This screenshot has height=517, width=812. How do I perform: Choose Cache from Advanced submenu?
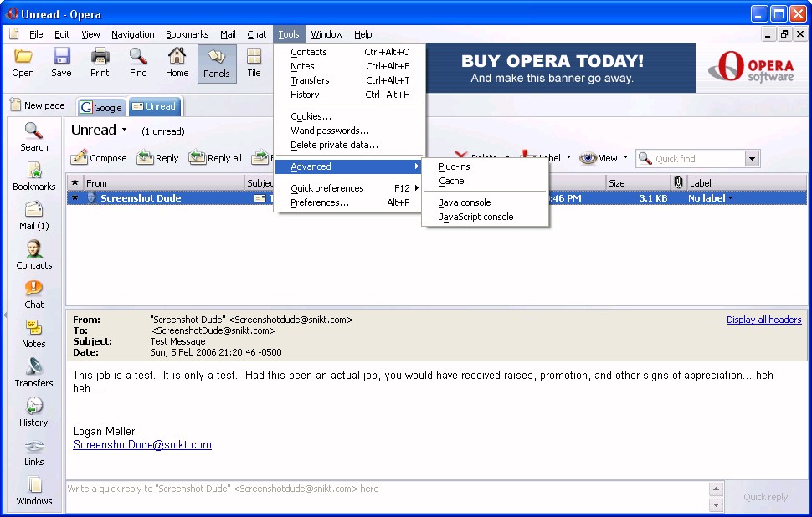[x=486, y=181]
